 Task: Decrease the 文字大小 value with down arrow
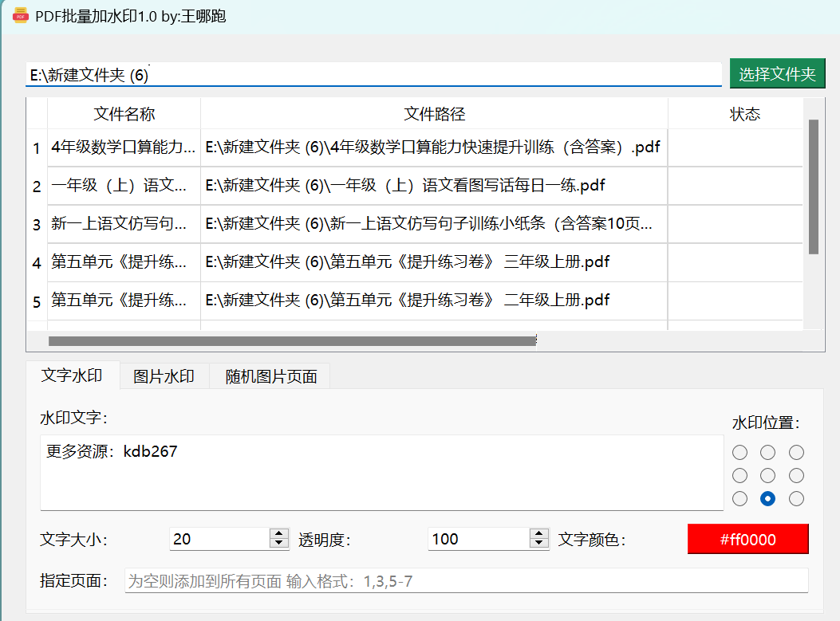[279, 544]
